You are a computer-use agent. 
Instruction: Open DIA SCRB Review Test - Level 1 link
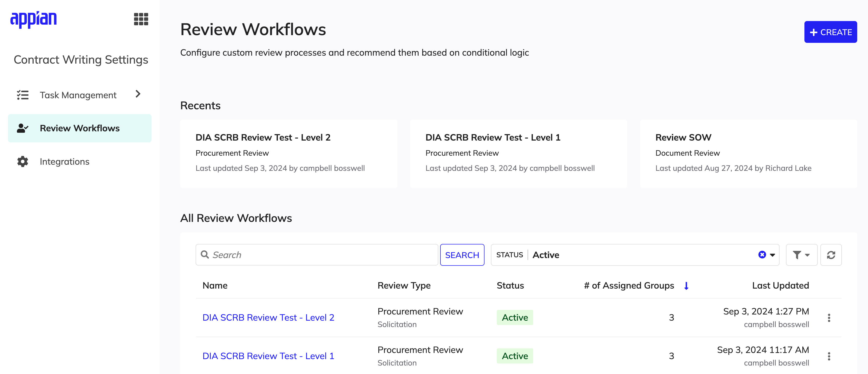tap(268, 356)
